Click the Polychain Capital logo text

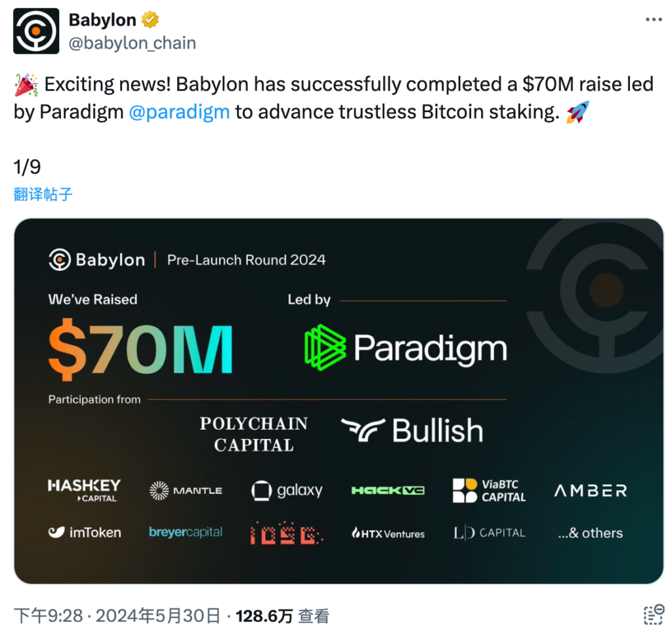pos(254,434)
